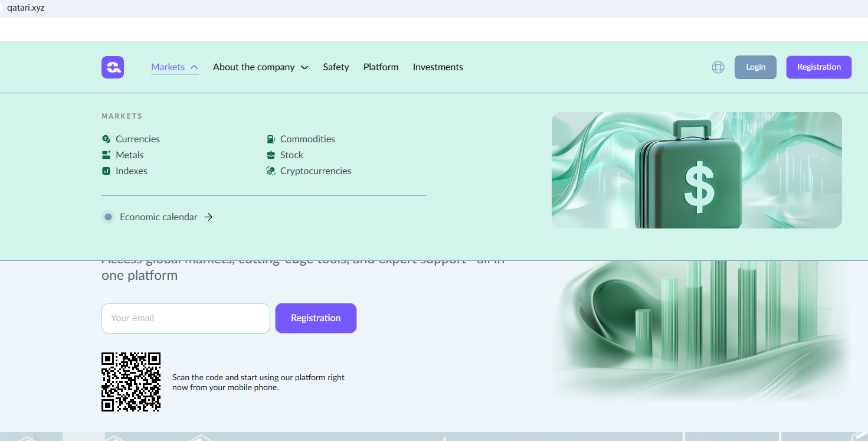Click the Cryptocurrencies coins icon
This screenshot has width=868, height=441.
coord(271,171)
